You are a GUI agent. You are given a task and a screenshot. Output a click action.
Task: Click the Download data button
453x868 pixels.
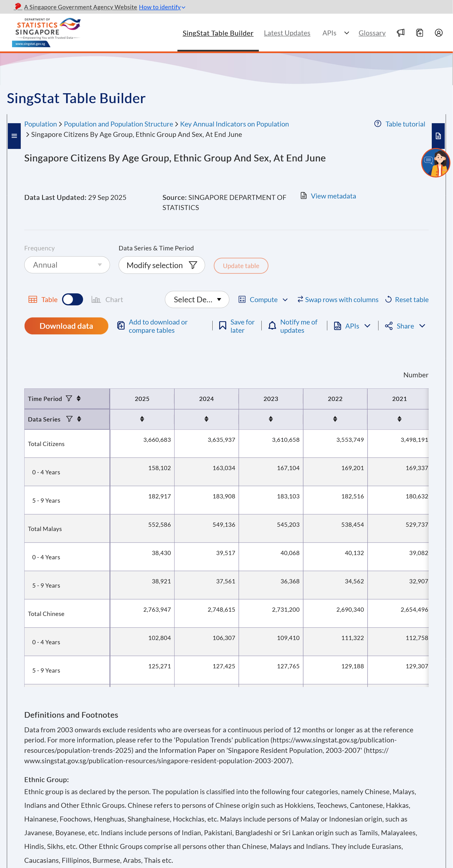(66, 326)
